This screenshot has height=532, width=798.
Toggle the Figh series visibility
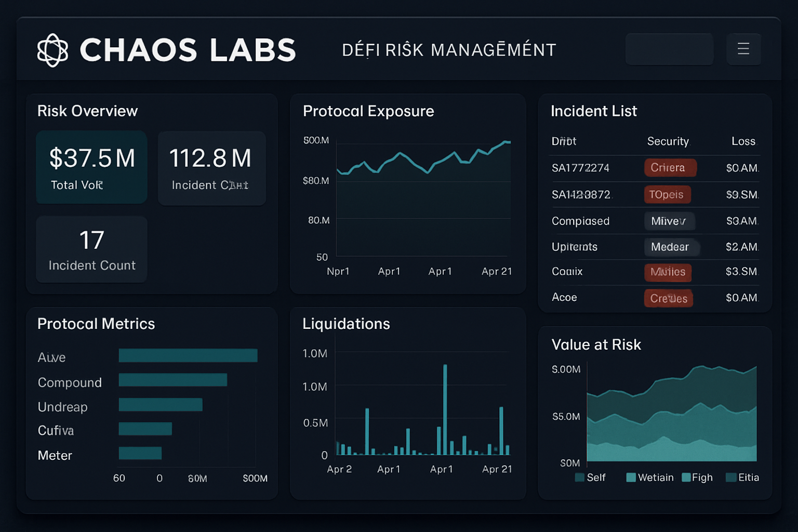tap(698, 477)
